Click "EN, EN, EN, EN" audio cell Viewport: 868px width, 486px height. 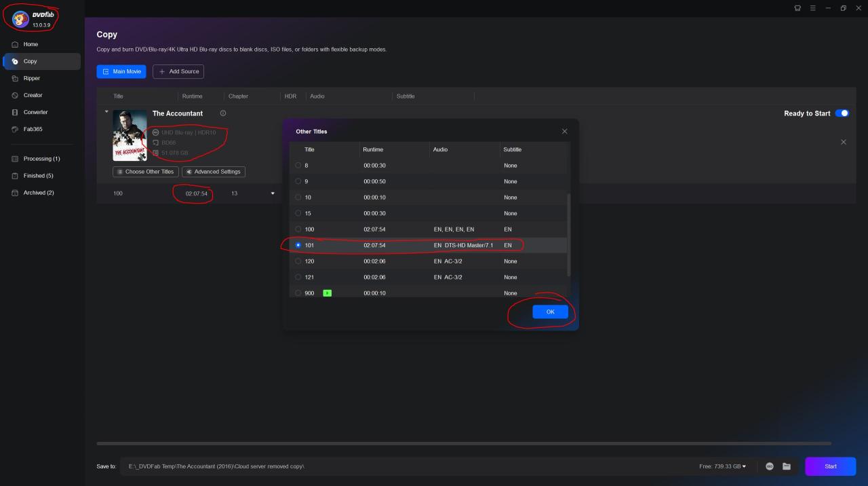454,229
